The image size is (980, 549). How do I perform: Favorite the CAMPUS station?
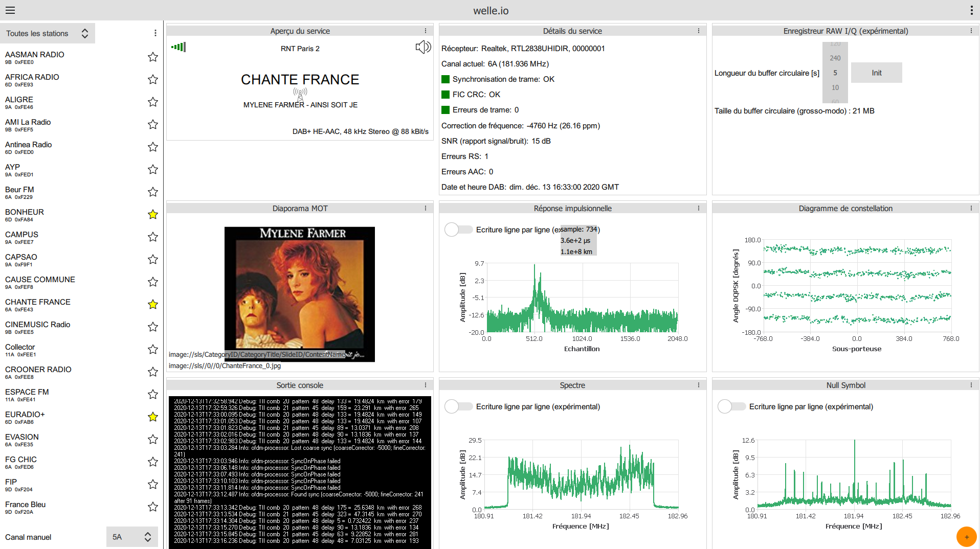coord(152,237)
